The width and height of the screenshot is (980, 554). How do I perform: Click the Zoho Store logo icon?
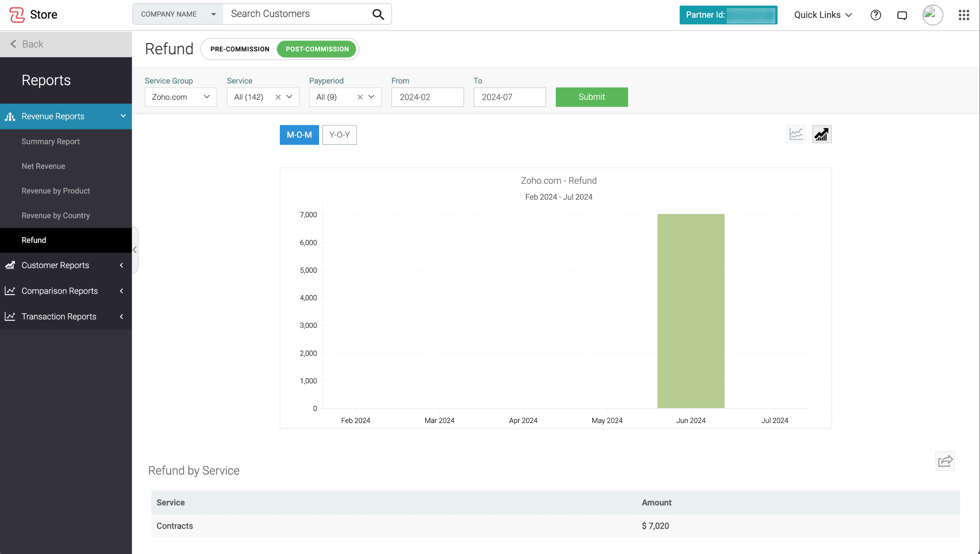point(17,15)
